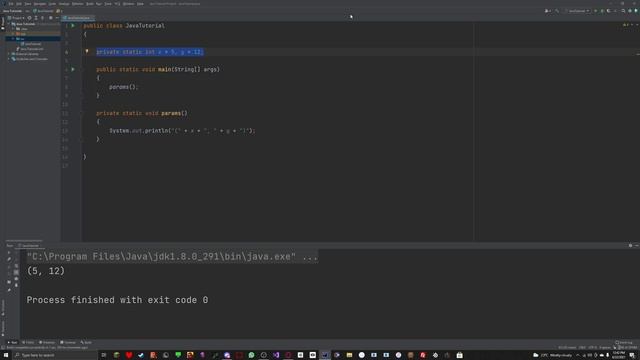This screenshot has height=360, width=640.
Task: Run class from gutter arrow beside JavaTutorial declaration
Action: click(73, 25)
